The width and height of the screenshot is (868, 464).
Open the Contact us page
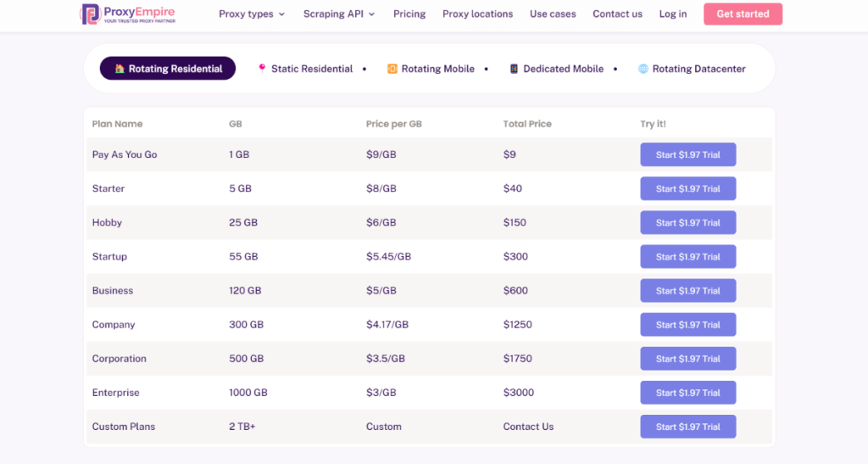point(617,14)
